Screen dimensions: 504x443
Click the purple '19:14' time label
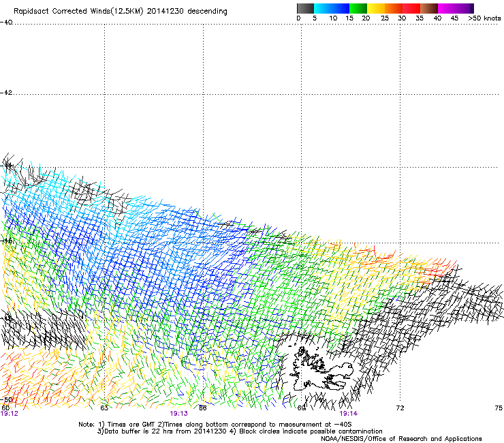[349, 414]
